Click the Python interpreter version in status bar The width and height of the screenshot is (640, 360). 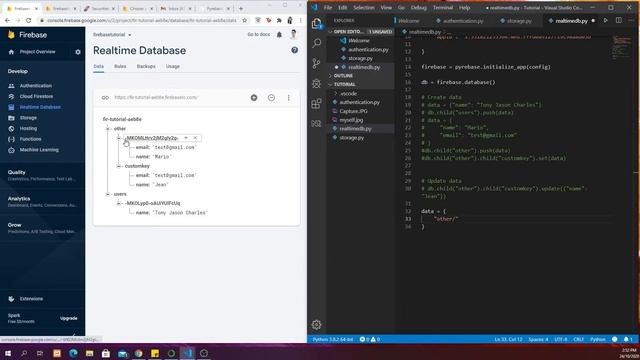332,339
